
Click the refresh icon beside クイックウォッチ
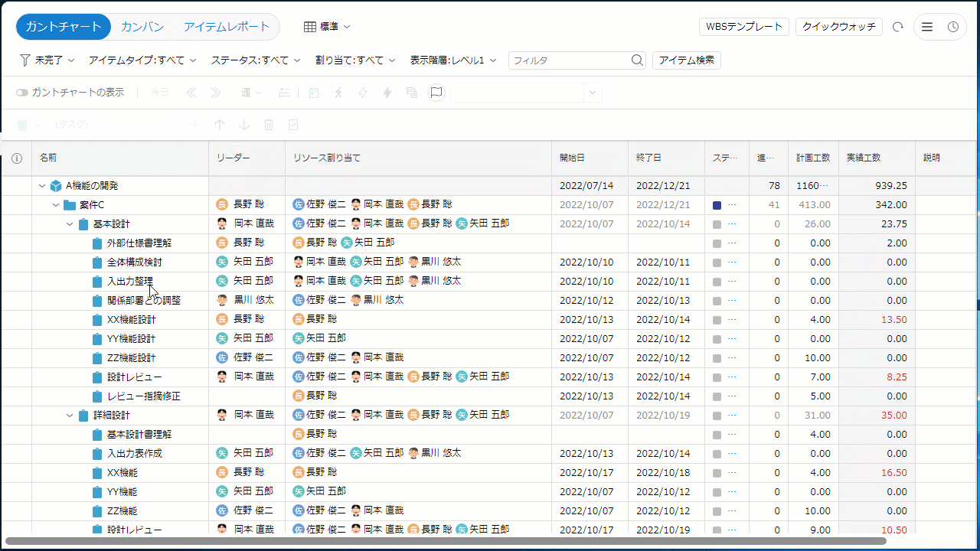point(898,27)
